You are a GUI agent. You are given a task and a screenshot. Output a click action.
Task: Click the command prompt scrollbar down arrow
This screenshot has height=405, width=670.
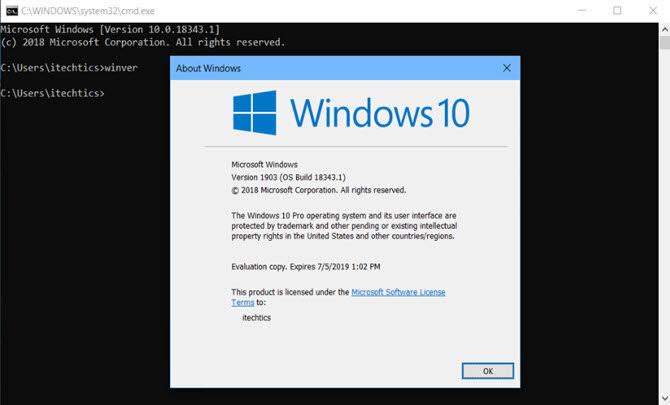pos(665,399)
